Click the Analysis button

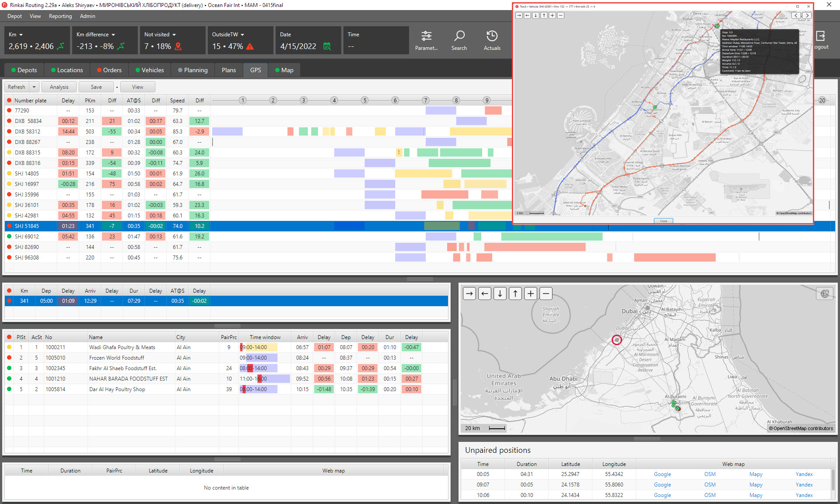click(x=59, y=87)
